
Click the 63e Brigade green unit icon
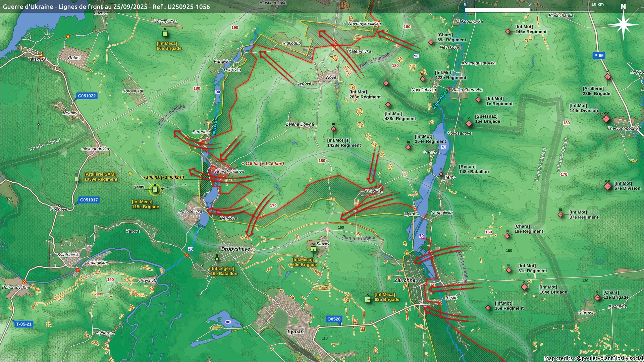click(x=368, y=299)
